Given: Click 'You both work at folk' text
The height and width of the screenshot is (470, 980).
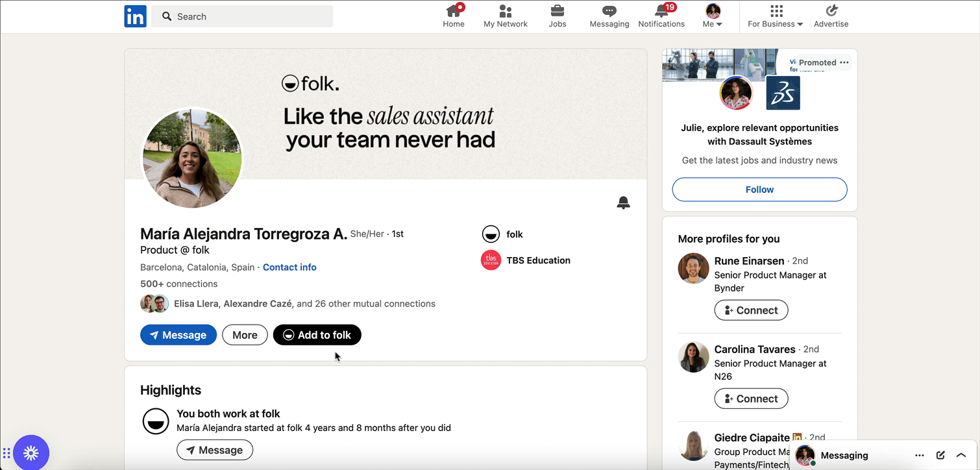Looking at the screenshot, I should click(x=228, y=414).
